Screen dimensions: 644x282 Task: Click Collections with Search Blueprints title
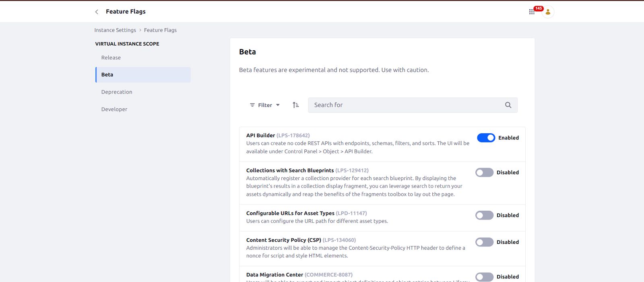coord(290,170)
